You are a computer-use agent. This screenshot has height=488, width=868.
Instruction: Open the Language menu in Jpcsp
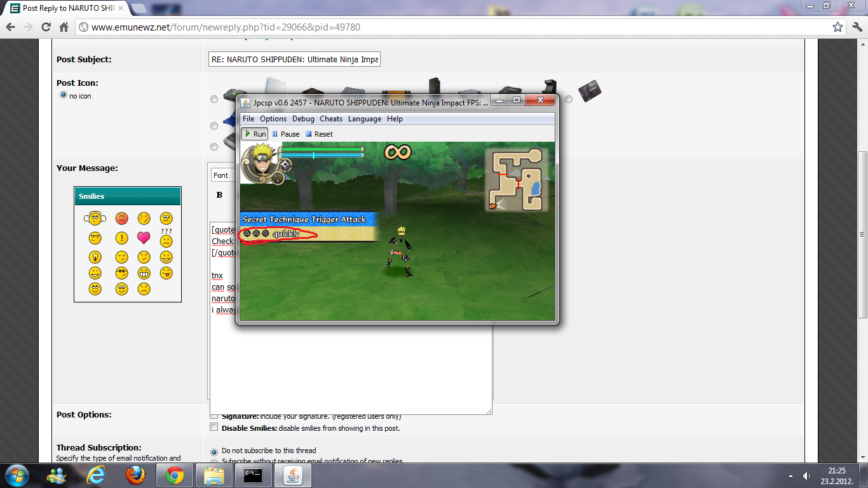pyautogui.click(x=365, y=119)
